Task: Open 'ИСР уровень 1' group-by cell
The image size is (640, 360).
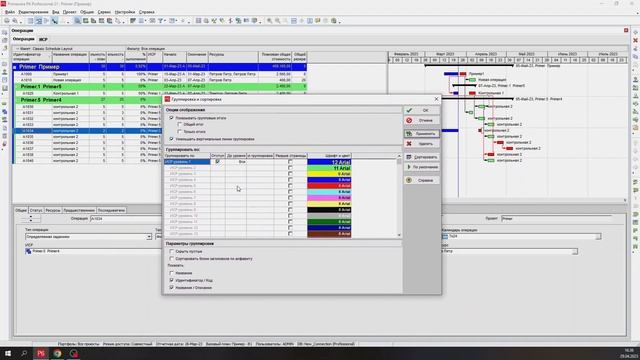Action: (187, 162)
